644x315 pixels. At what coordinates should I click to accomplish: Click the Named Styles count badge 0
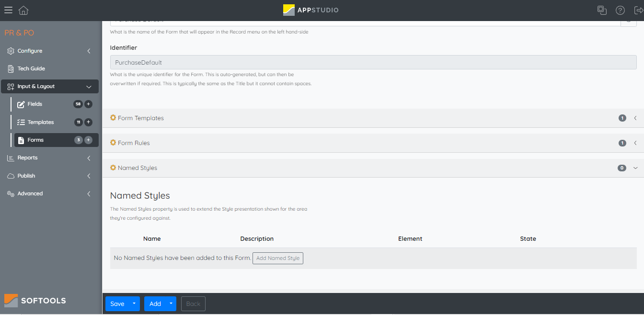point(622,168)
